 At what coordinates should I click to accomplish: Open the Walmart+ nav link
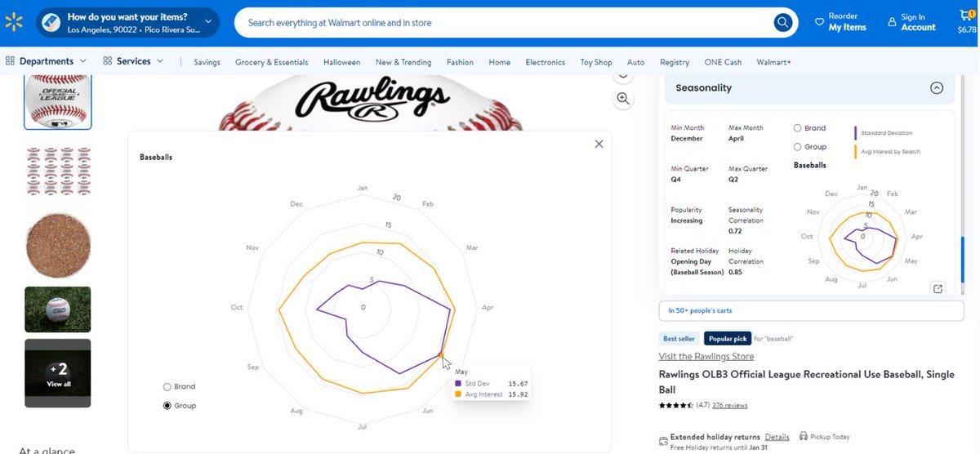(x=773, y=62)
